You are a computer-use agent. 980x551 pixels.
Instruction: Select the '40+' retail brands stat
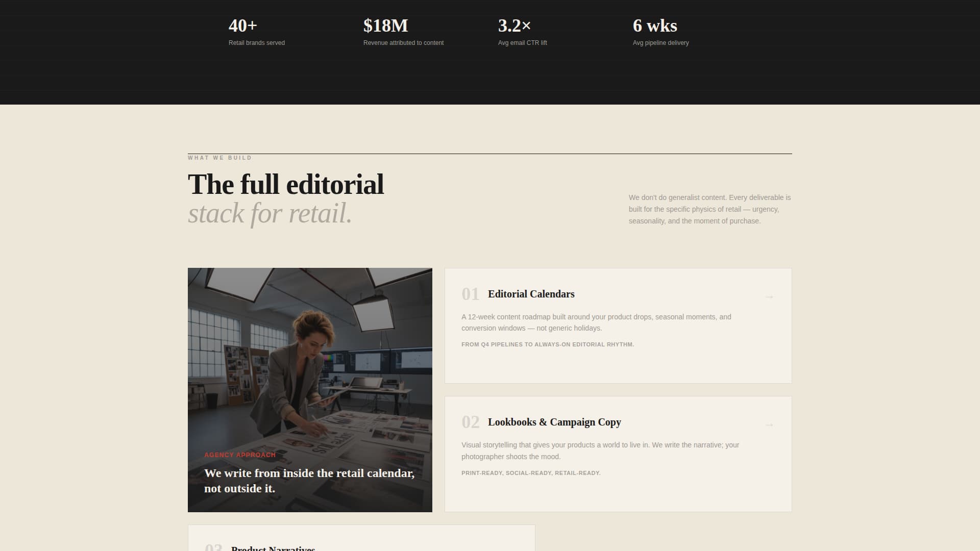click(x=243, y=26)
